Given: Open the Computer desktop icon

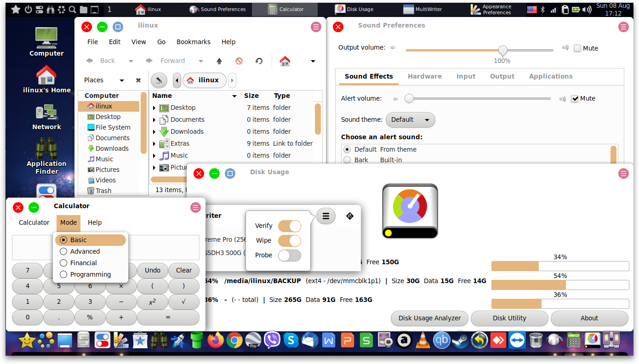Looking at the screenshot, I should [x=46, y=41].
